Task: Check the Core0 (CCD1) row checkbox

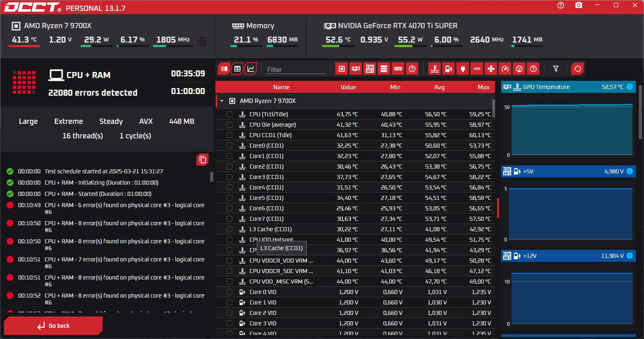Action: tap(229, 146)
